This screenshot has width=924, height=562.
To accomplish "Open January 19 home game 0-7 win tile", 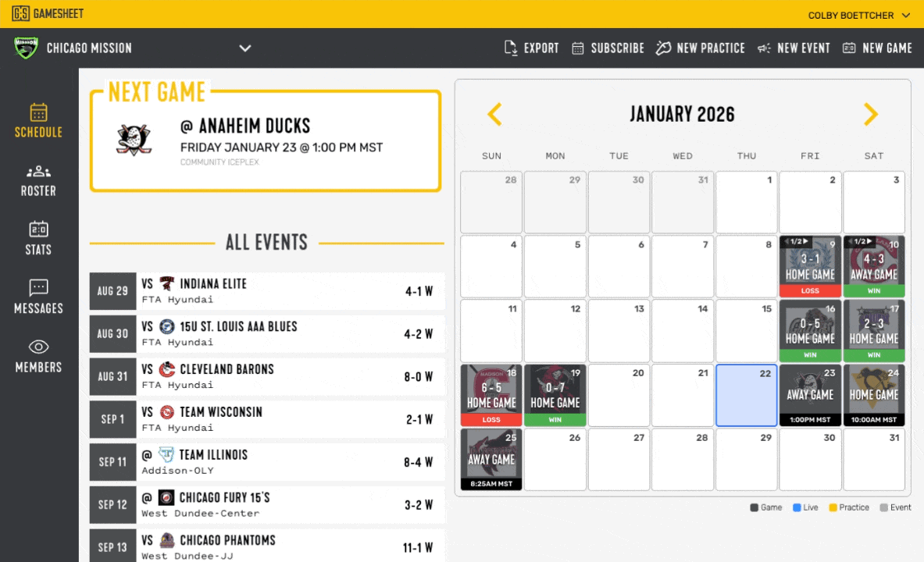I will click(555, 395).
